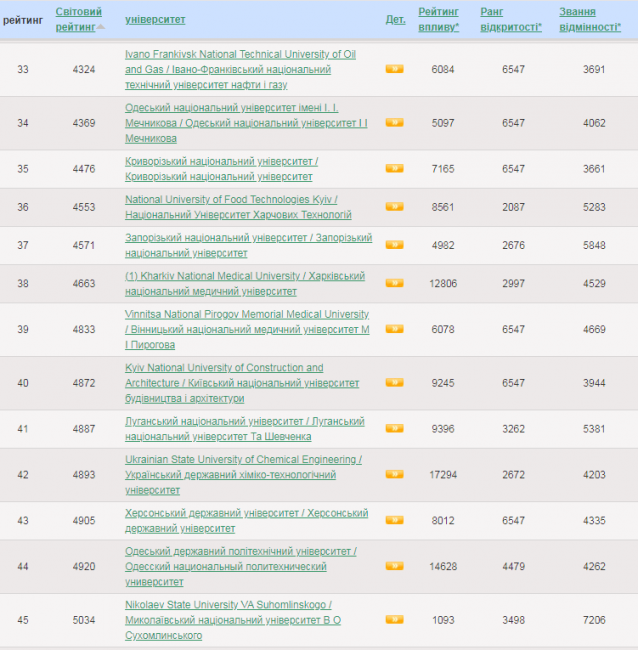Open details icon for Nikolaev State University row
Screen dimensions: 638x650
394,620
